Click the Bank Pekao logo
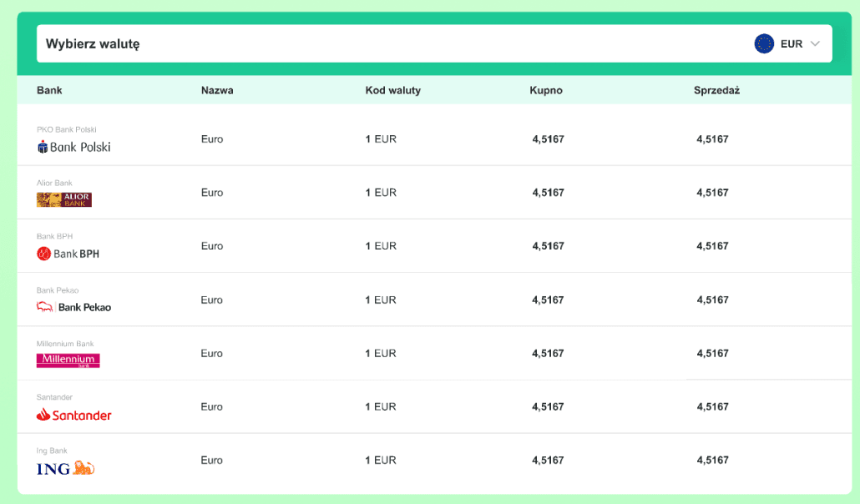 coord(73,307)
